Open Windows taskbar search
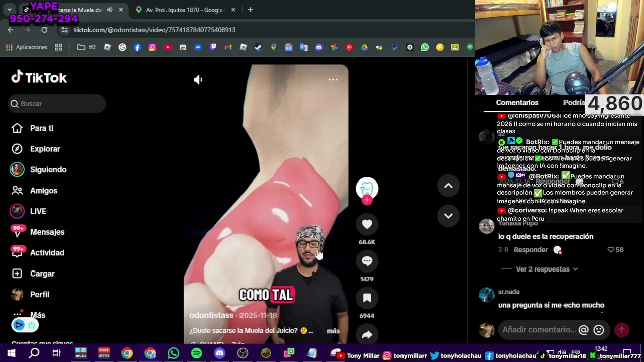 (34, 353)
